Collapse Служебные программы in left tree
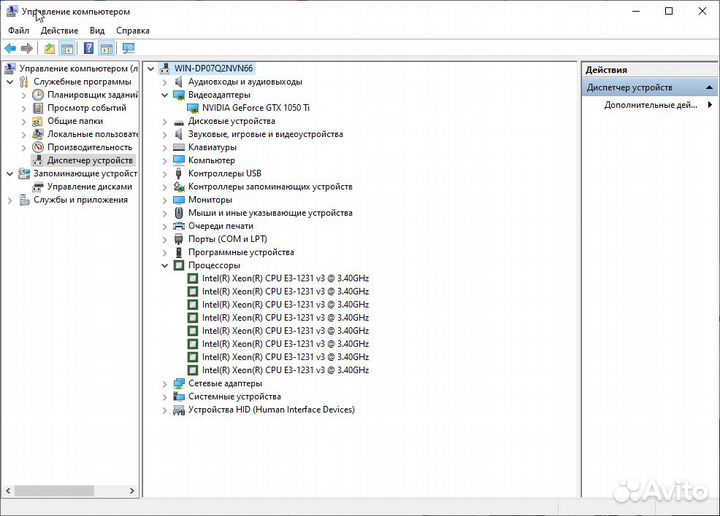Screen dimensions: 720x516 point(10,82)
